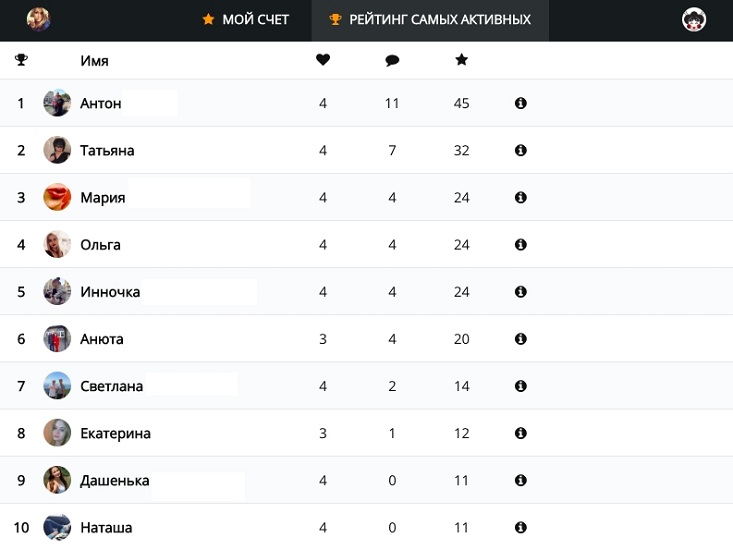This screenshot has height=550, width=733.
Task: Open info icon for Антон's row
Action: (x=520, y=103)
